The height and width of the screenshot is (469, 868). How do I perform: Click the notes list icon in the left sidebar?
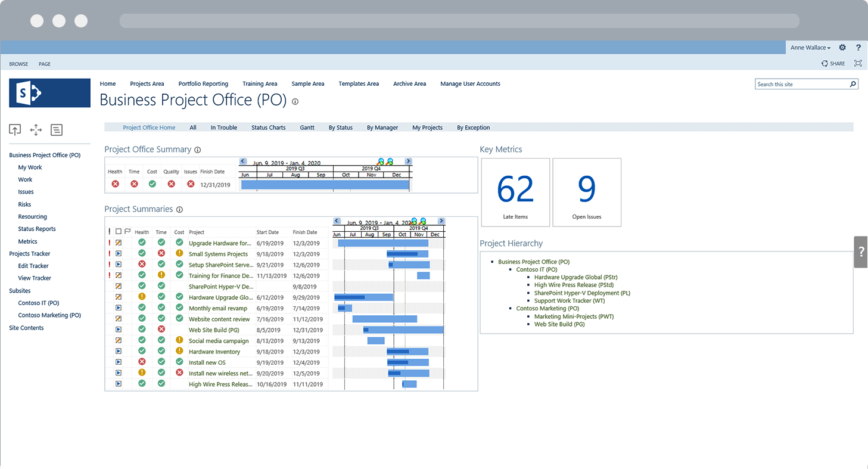[x=57, y=130]
